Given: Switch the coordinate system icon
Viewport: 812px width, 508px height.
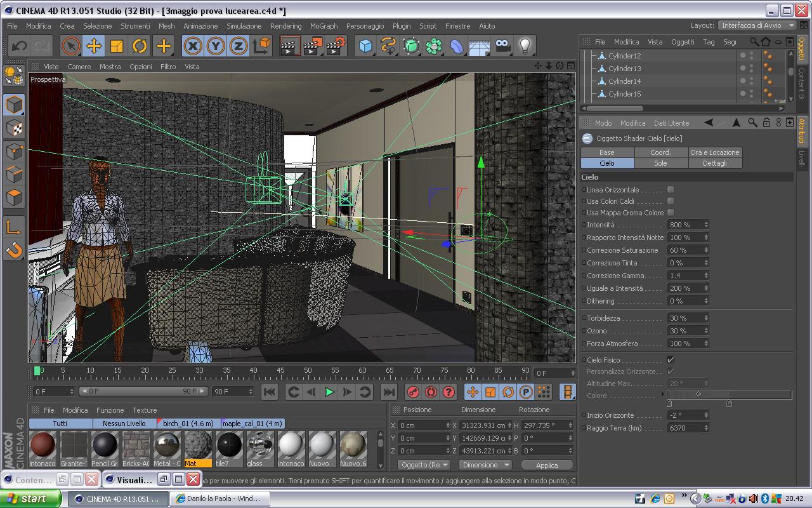Looking at the screenshot, I should [x=262, y=46].
